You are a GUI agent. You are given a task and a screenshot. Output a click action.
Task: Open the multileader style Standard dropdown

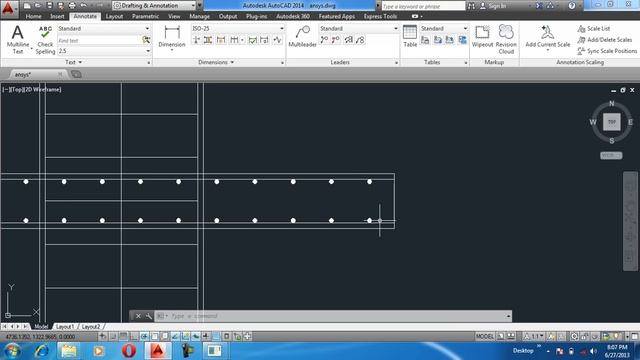click(359, 29)
